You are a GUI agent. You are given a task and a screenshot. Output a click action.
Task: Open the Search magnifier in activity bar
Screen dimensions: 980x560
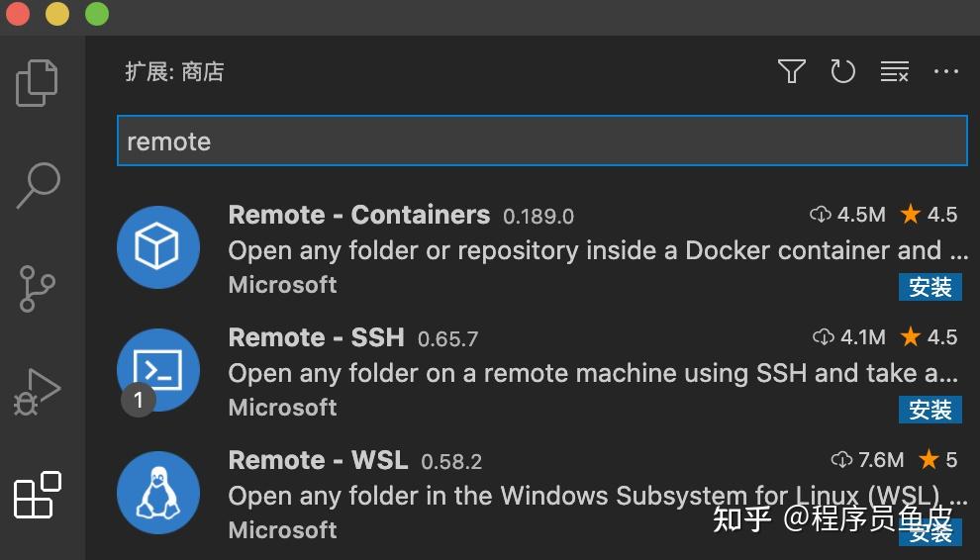39,186
